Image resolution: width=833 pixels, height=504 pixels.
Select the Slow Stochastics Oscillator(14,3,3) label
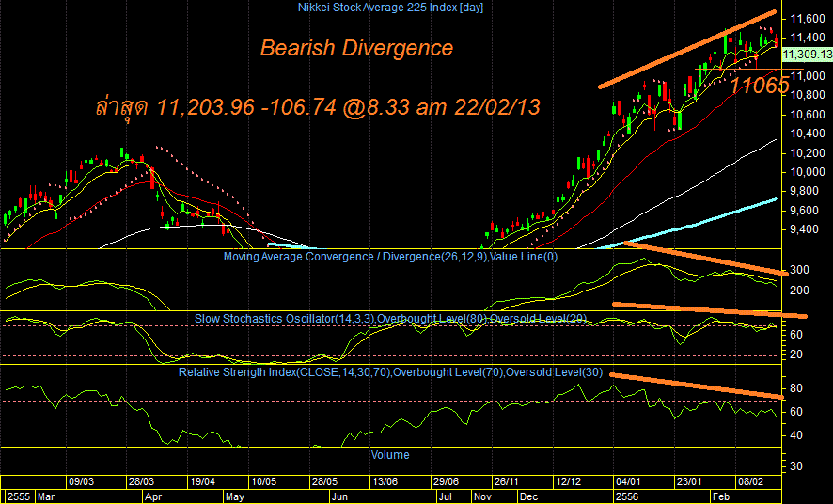pos(284,319)
